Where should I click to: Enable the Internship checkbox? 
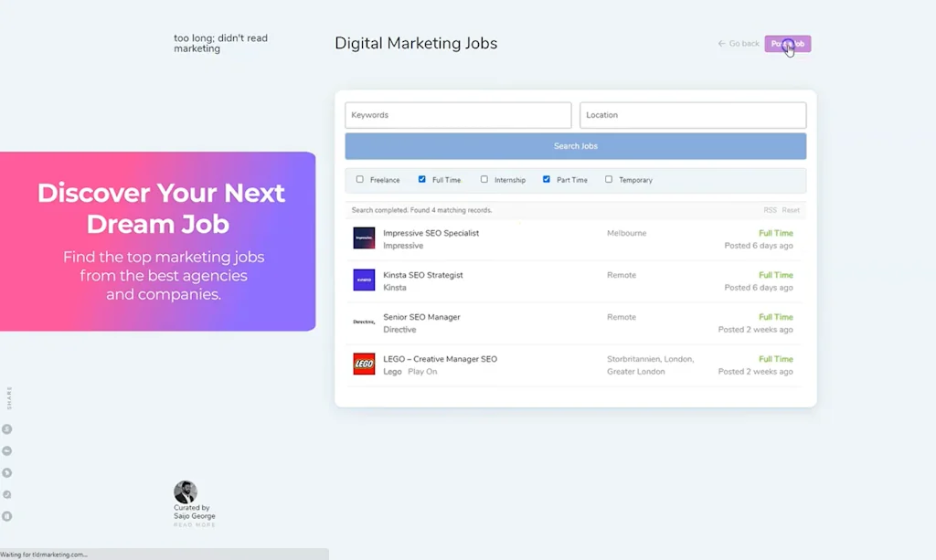484,180
